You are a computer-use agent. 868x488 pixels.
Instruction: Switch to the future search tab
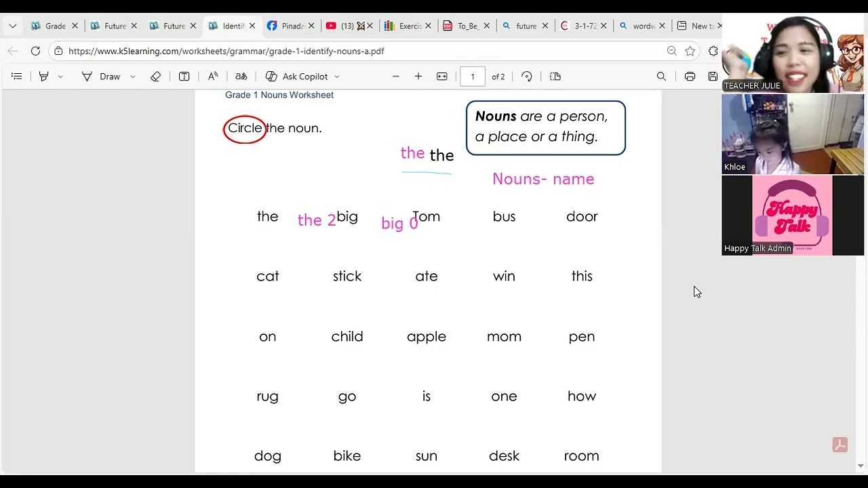[519, 26]
